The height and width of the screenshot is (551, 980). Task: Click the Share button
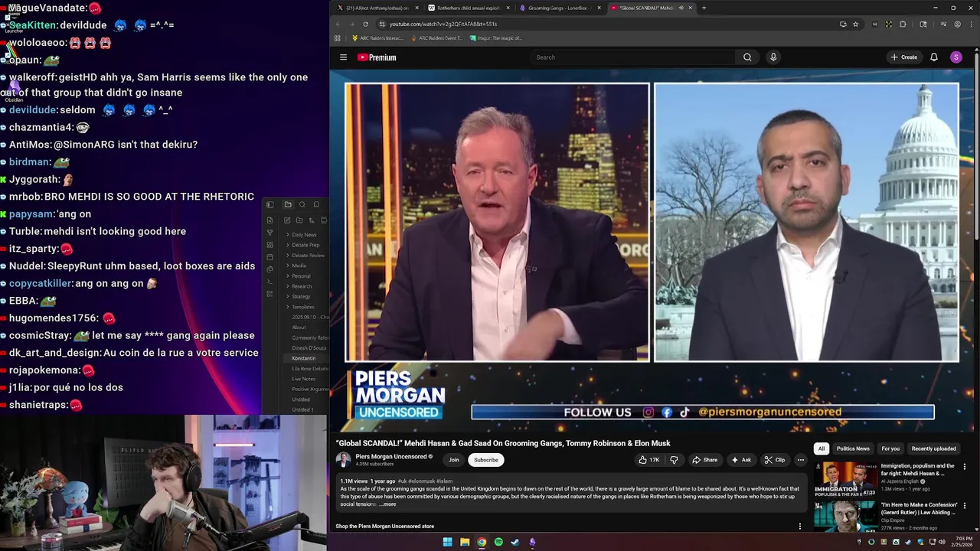click(704, 460)
